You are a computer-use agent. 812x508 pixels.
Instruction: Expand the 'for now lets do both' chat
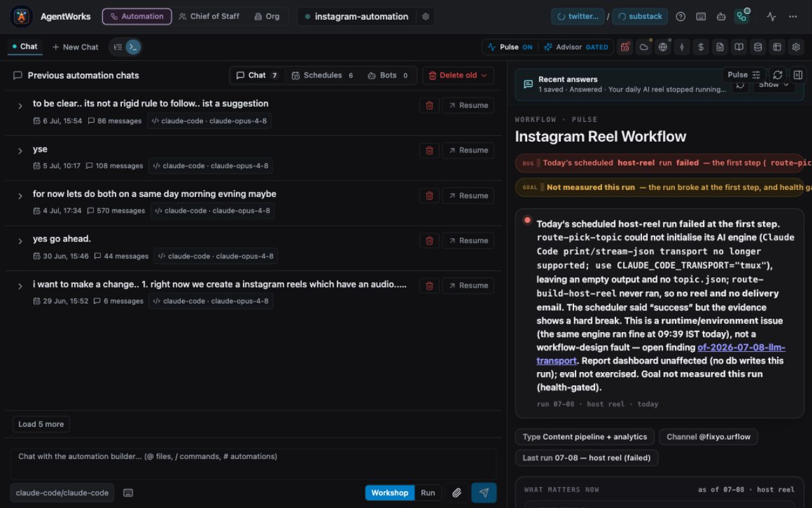pyautogui.click(x=20, y=196)
